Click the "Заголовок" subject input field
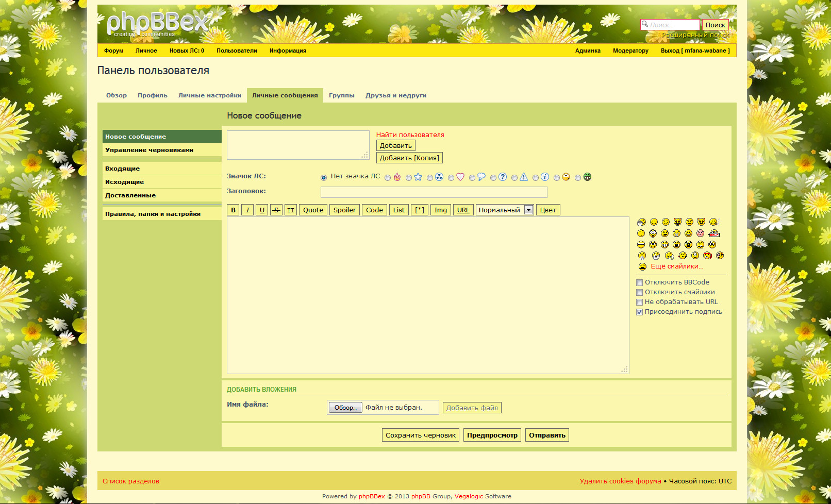Viewport: 831px width, 504px height. [434, 192]
